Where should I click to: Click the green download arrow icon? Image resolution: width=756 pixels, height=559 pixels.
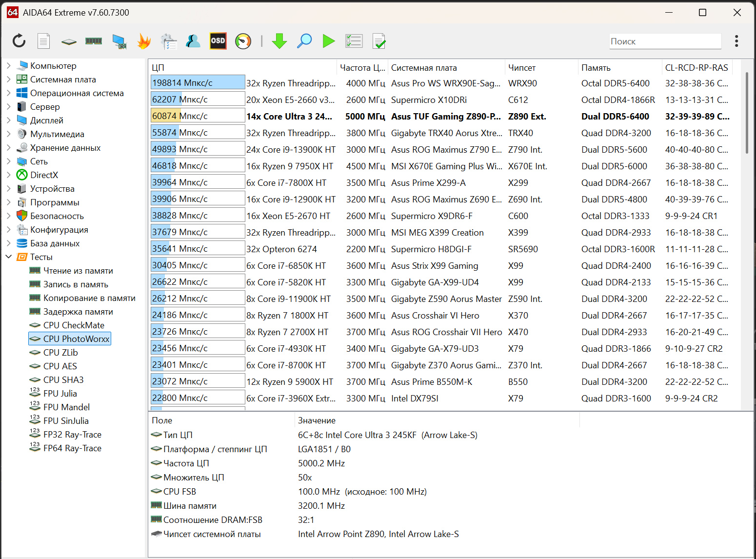point(279,41)
